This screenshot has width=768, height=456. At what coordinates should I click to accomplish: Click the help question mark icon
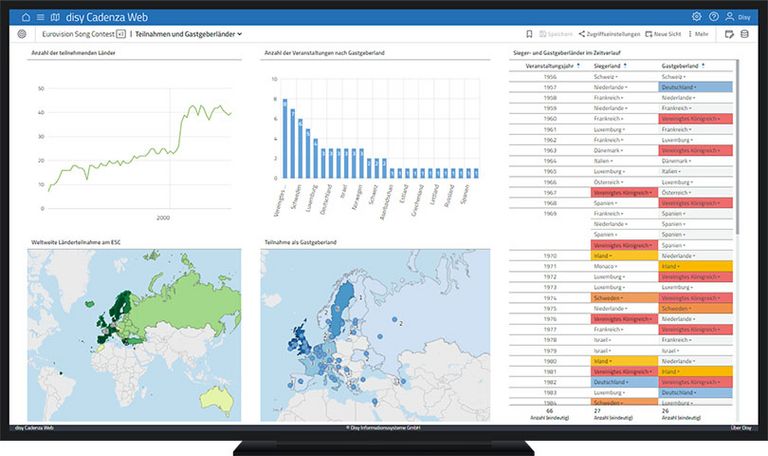713,17
